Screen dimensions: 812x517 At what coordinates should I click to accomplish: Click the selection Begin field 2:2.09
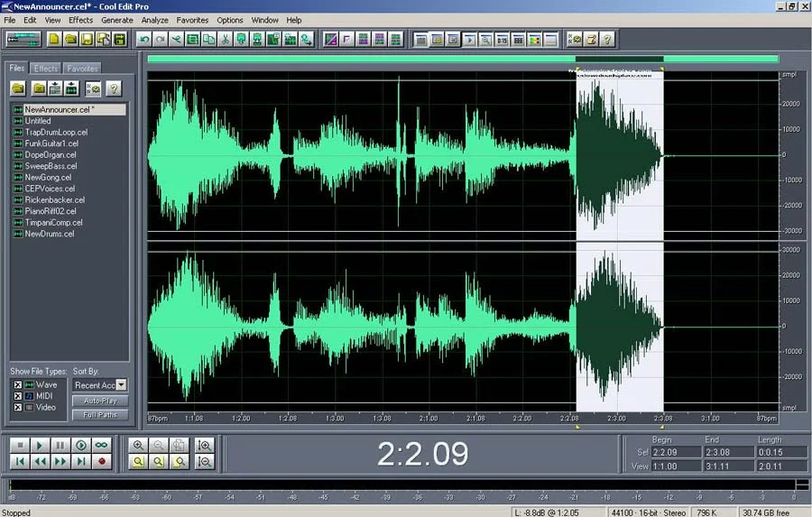676,452
